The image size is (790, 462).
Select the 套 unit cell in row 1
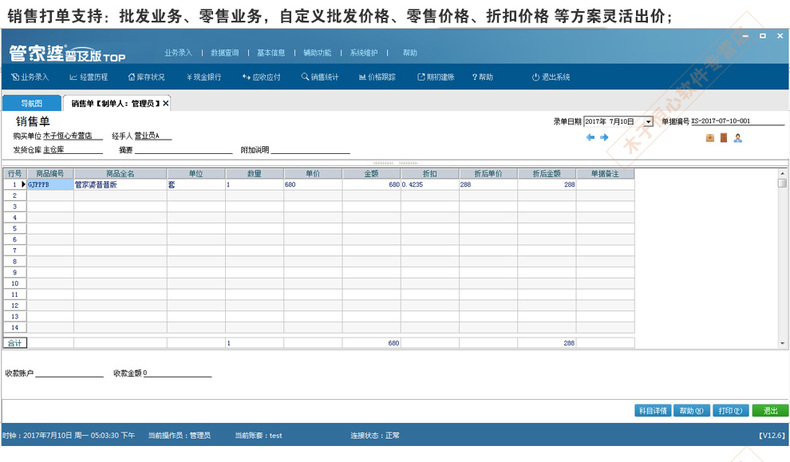(x=196, y=184)
